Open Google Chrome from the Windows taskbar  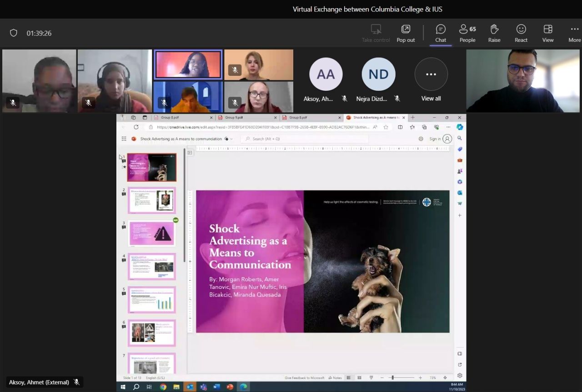pos(163,387)
